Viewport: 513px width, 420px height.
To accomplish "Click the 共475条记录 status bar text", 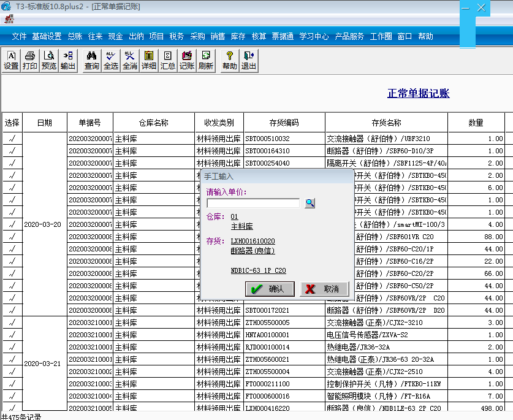I will tap(21, 417).
